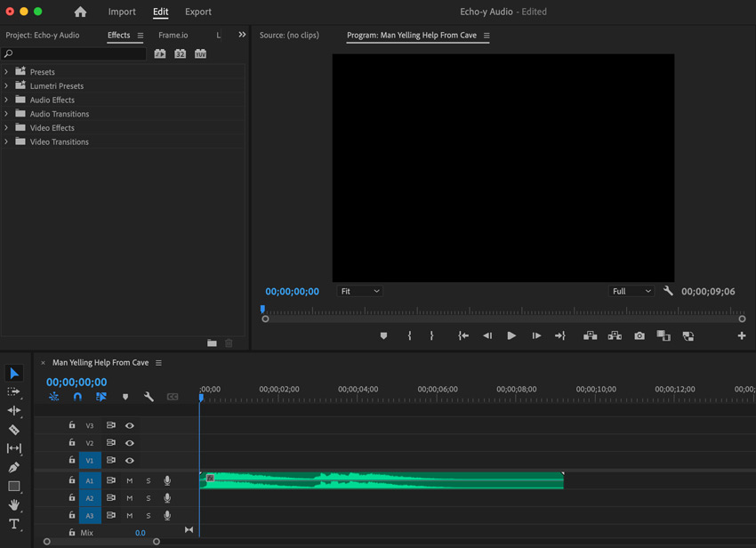Select the green audio clip on A1

coord(382,480)
